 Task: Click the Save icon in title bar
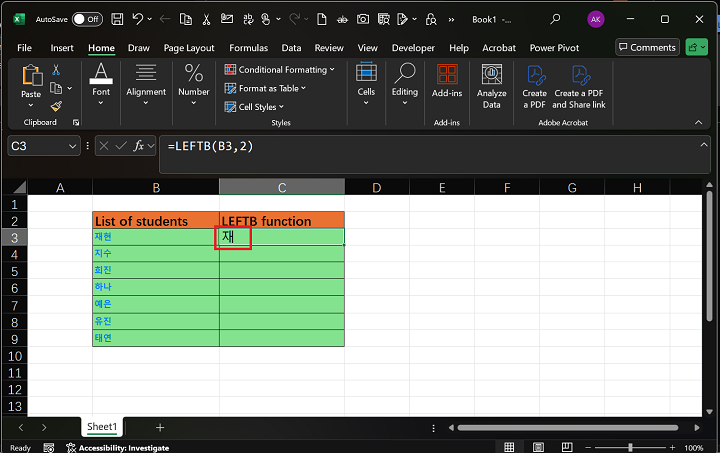pos(118,19)
